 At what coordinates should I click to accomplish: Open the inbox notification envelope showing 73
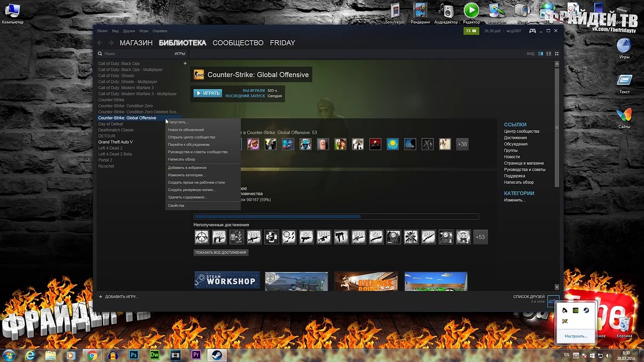point(471,31)
